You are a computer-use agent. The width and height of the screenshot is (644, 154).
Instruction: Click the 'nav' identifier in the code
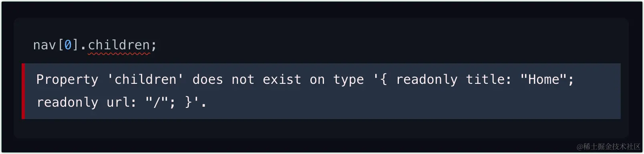tap(44, 45)
